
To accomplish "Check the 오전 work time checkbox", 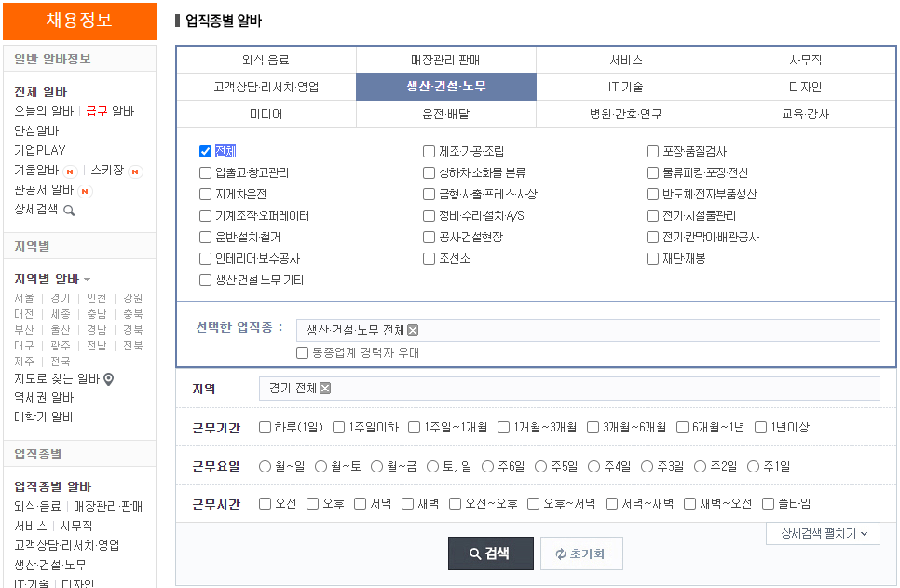I will [265, 503].
